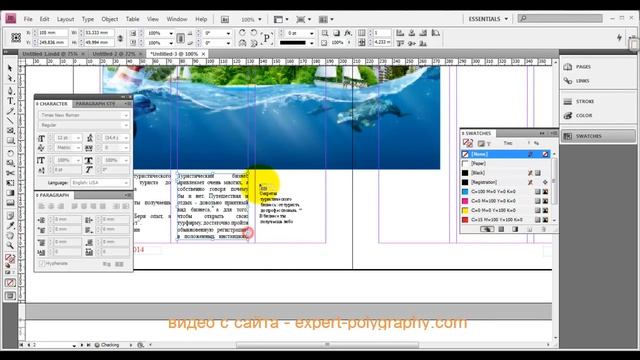
Task: Click the reference point locator grid
Action: [x=16, y=38]
